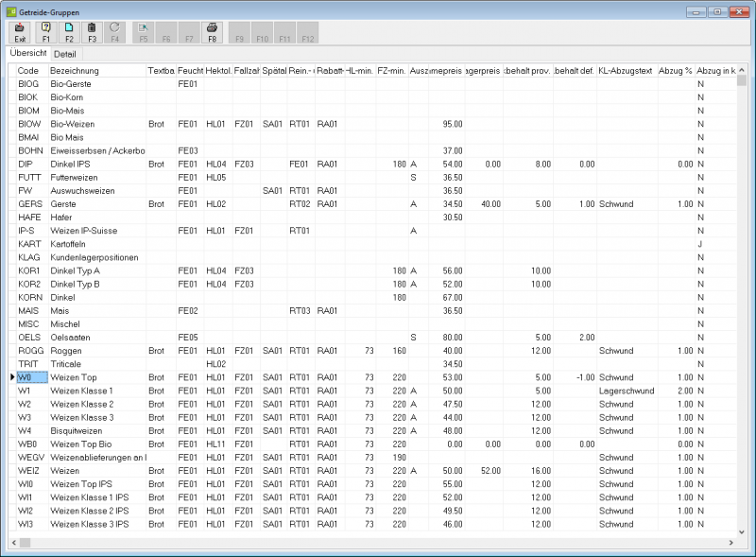Select Weizen Top IPS entry
756x557 pixels.
tap(81, 484)
